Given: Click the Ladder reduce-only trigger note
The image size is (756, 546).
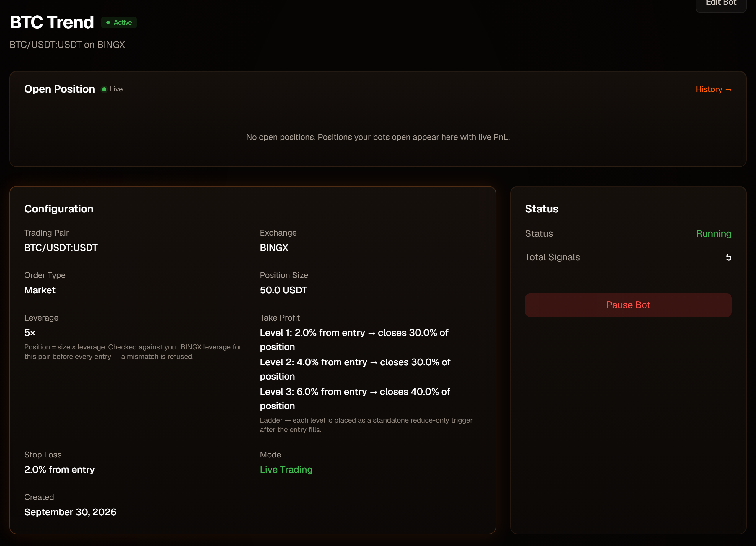Looking at the screenshot, I should [366, 425].
